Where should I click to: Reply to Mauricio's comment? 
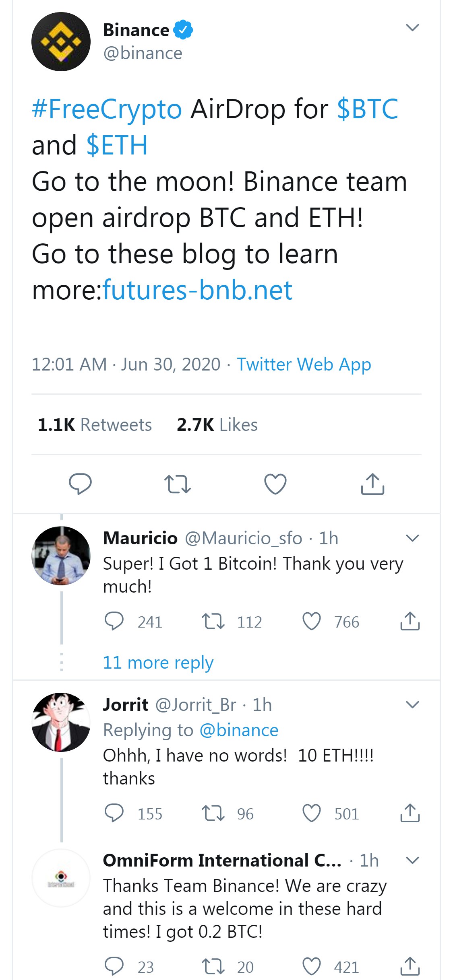click(x=114, y=621)
